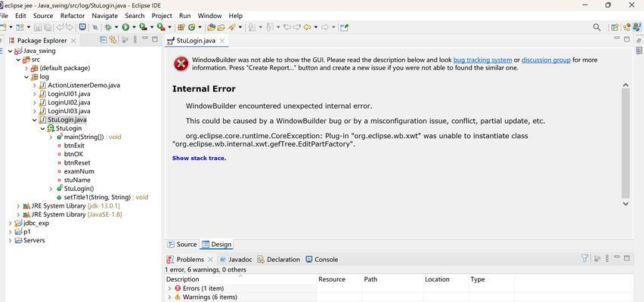The width and height of the screenshot is (644, 302).
Task: Switch to the Console tab
Action: 321,259
